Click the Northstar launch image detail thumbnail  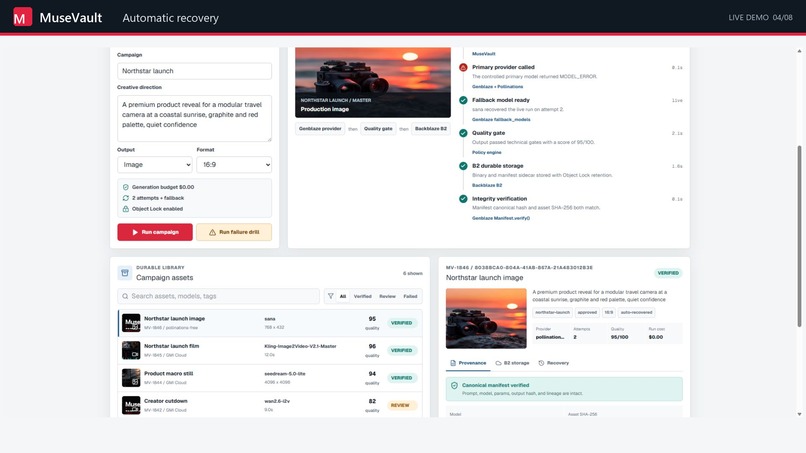click(486, 318)
